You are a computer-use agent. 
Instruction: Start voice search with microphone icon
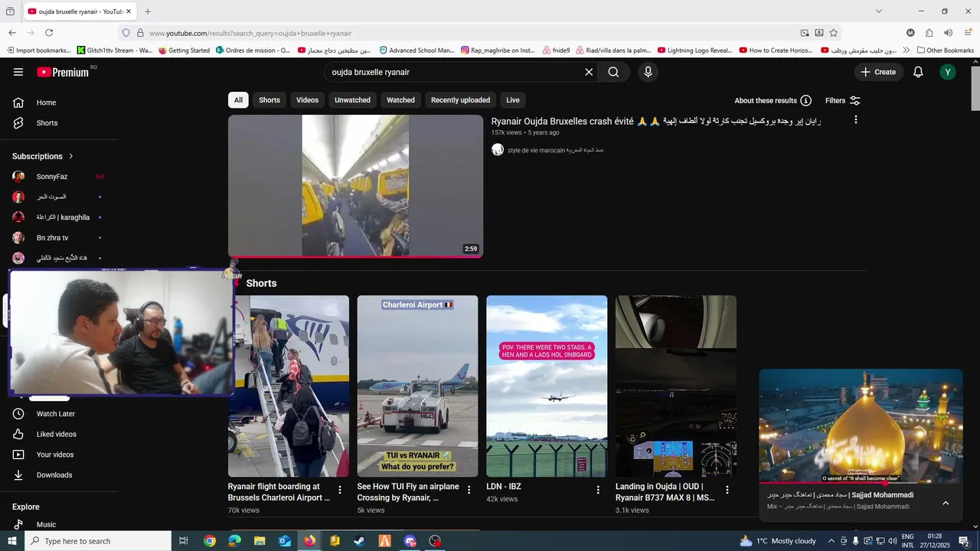click(x=648, y=72)
